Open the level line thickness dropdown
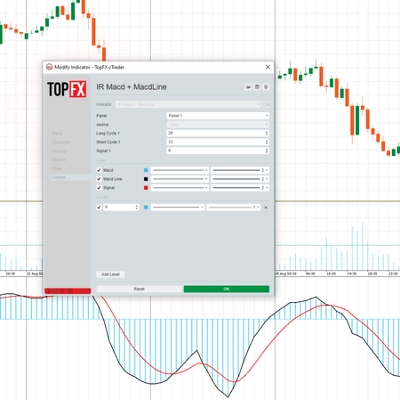Viewport: 400px width, 400px height. click(233, 207)
